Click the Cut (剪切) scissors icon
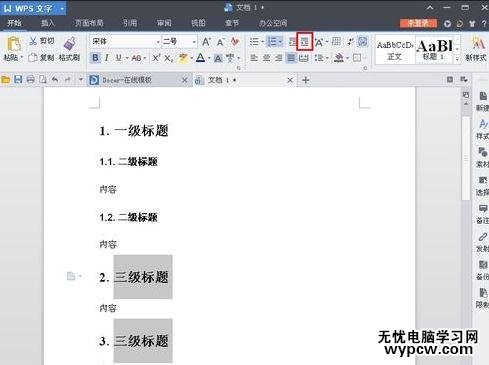489x365 pixels. [x=33, y=41]
